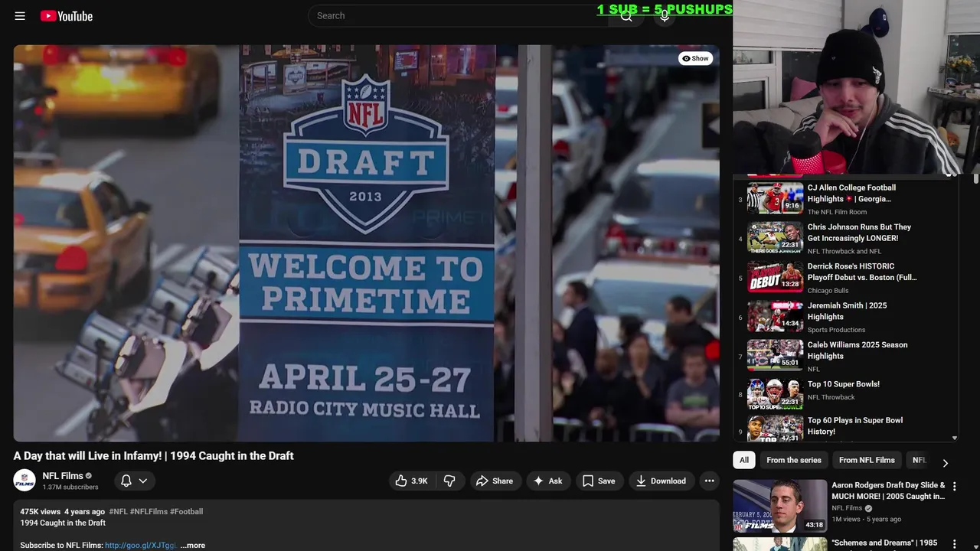Go to YouTube home via logo
The height and width of the screenshot is (551, 980).
pos(67,16)
